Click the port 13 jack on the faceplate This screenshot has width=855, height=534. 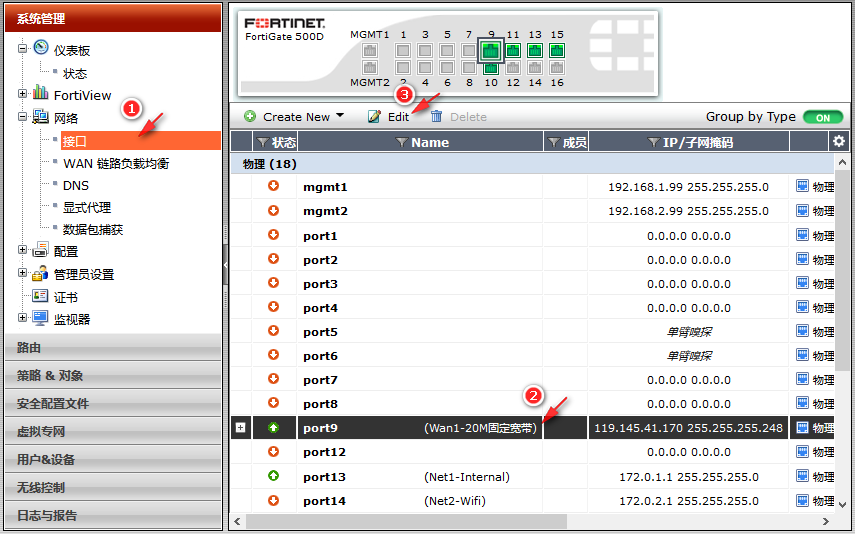click(535, 51)
